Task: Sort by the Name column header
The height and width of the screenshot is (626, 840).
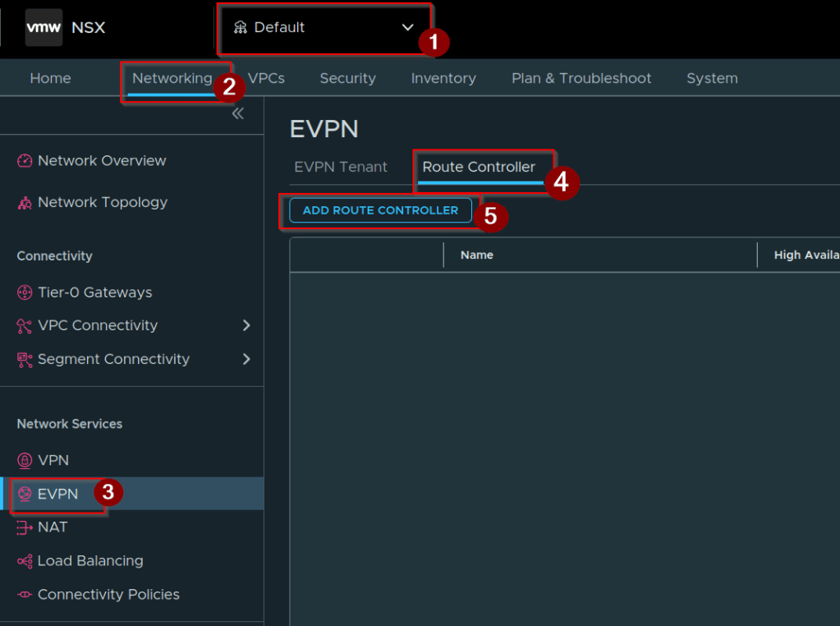Action: pyautogui.click(x=477, y=255)
